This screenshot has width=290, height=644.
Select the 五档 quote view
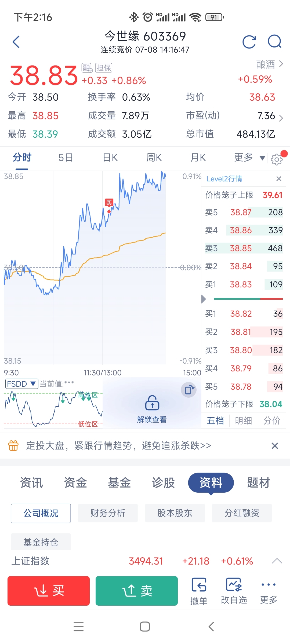[215, 420]
